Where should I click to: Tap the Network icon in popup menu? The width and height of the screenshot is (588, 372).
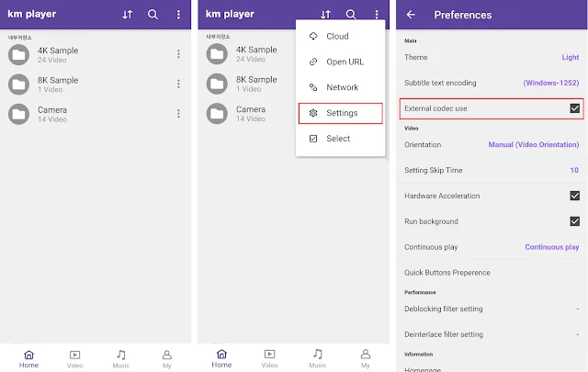[313, 87]
